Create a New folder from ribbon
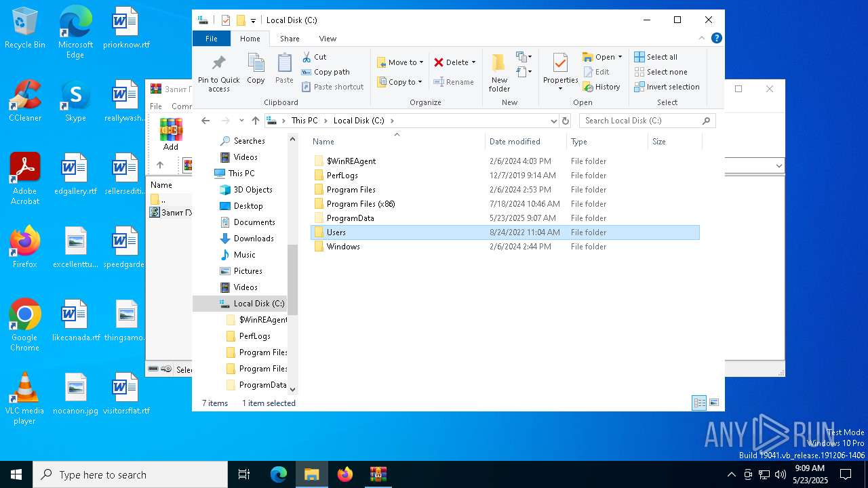Image resolution: width=868 pixels, height=488 pixels. click(499, 73)
